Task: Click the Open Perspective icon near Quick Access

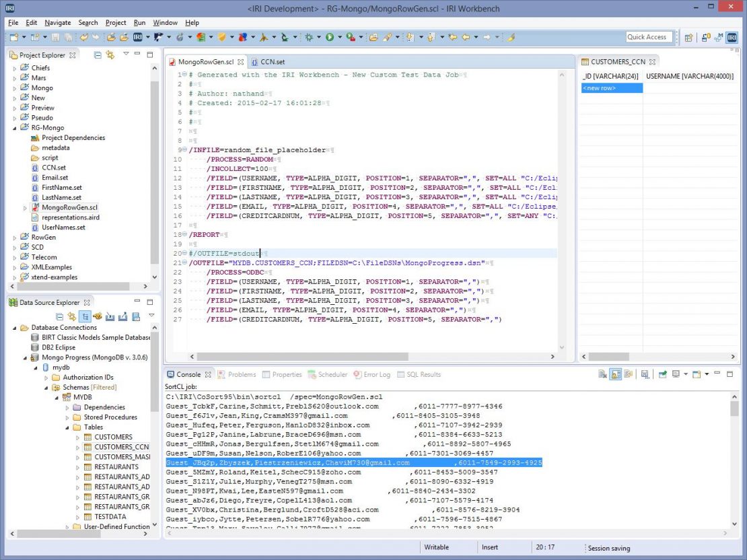Action: point(688,38)
